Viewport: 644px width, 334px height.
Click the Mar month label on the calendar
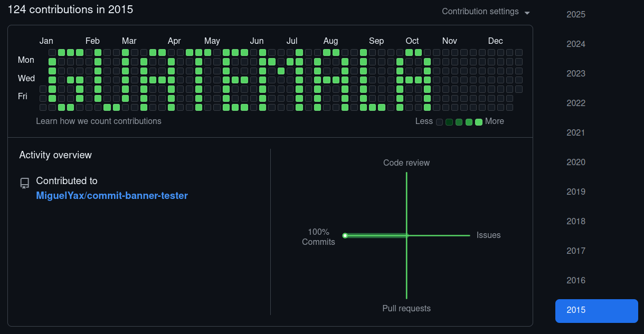129,41
